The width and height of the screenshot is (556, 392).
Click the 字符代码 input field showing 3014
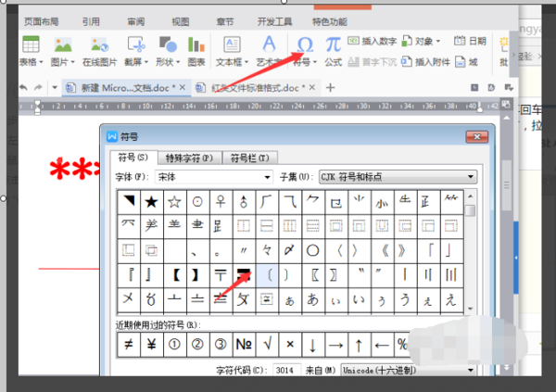(x=287, y=370)
